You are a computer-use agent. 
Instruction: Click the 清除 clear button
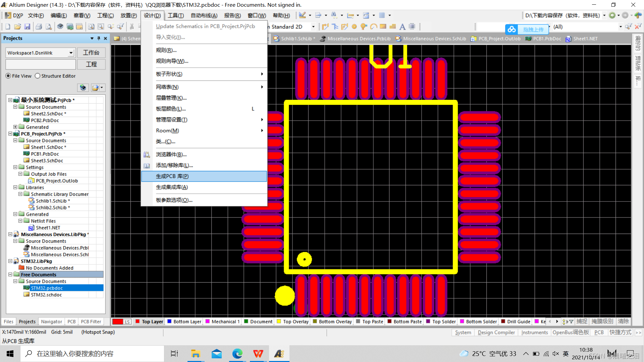click(624, 321)
